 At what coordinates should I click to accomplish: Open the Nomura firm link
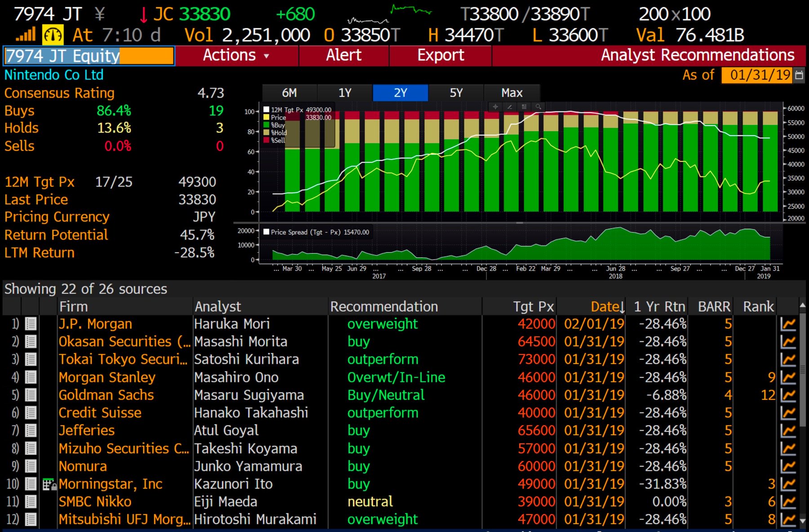[83, 466]
